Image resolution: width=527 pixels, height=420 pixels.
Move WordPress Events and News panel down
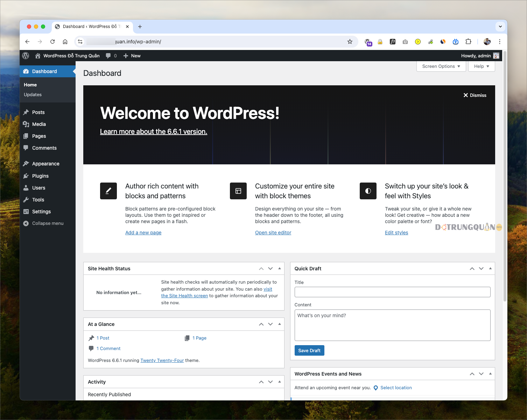pos(481,374)
